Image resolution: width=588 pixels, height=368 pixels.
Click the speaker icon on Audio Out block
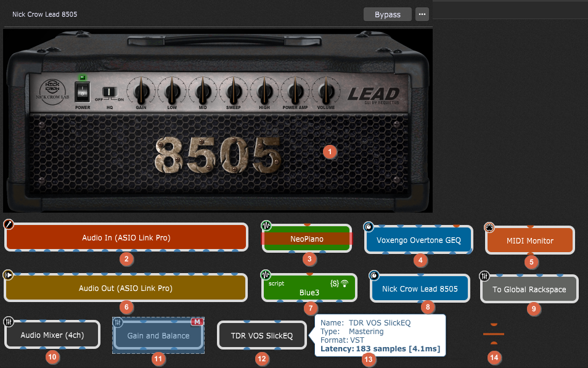pyautogui.click(x=8, y=275)
